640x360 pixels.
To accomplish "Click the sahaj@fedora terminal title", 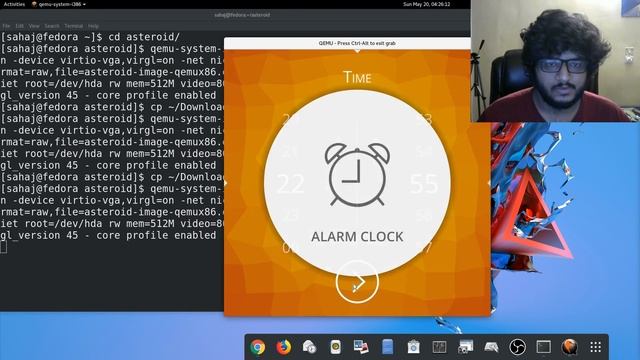I will pos(242,15).
